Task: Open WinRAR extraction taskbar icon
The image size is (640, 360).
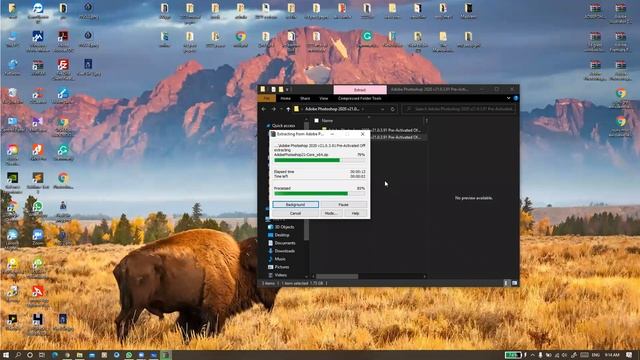Action: click(x=166, y=355)
